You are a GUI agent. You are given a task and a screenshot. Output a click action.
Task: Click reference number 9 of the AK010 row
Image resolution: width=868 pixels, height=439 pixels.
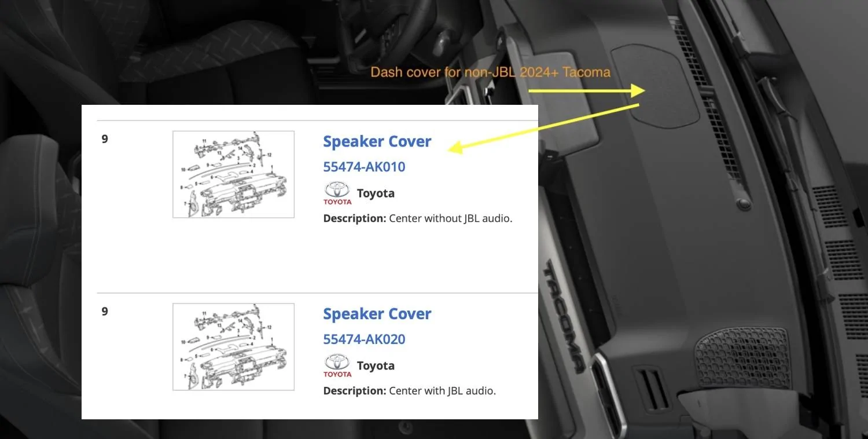pyautogui.click(x=105, y=139)
